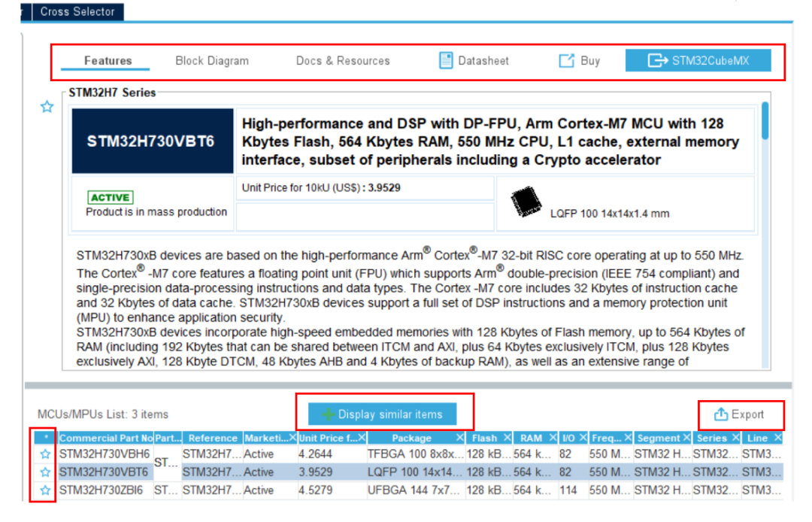Select the STM32H730VBT6 part number cell

(x=105, y=472)
